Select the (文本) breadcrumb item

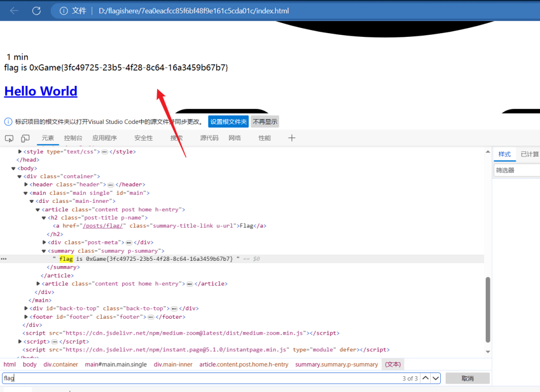[x=393, y=365]
